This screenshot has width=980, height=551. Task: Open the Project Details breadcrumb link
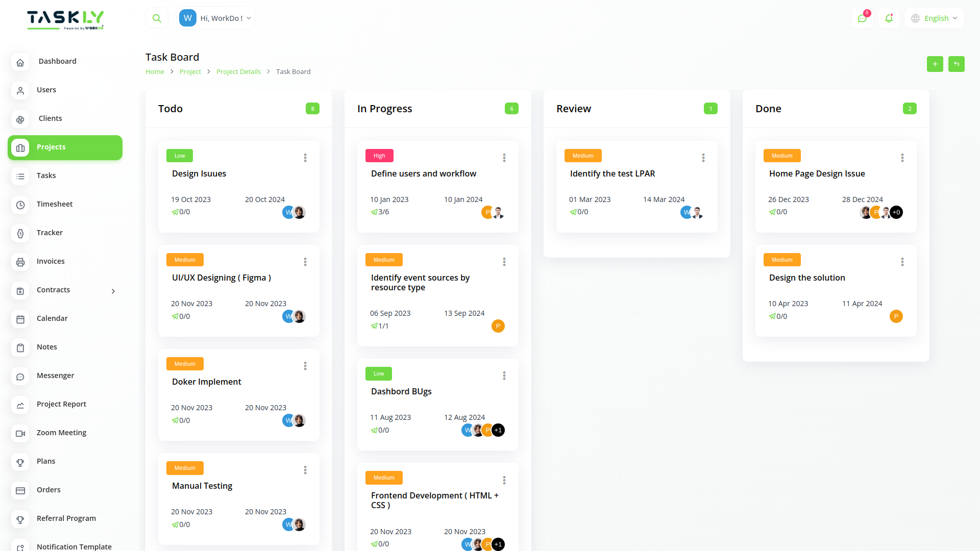[238, 71]
